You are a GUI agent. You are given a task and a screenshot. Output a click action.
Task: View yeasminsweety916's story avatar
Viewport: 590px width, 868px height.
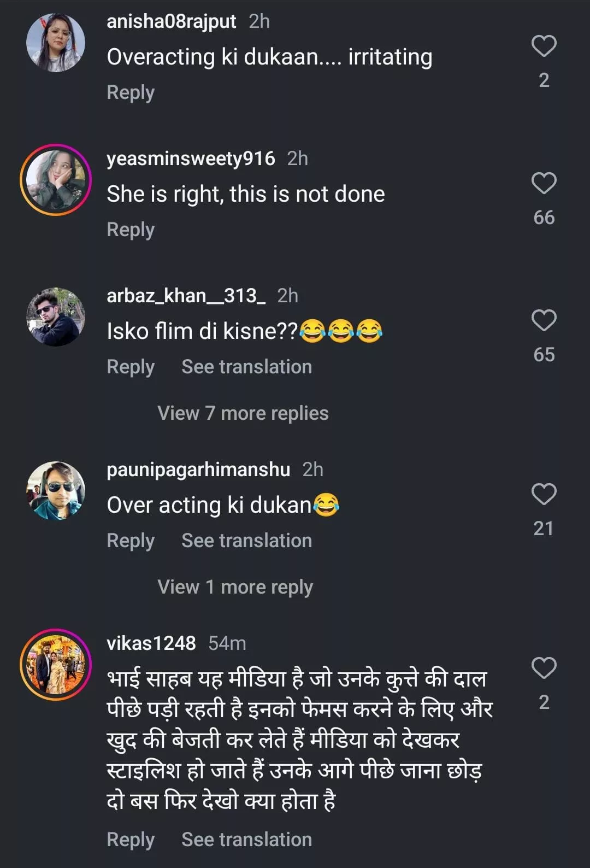(x=56, y=180)
